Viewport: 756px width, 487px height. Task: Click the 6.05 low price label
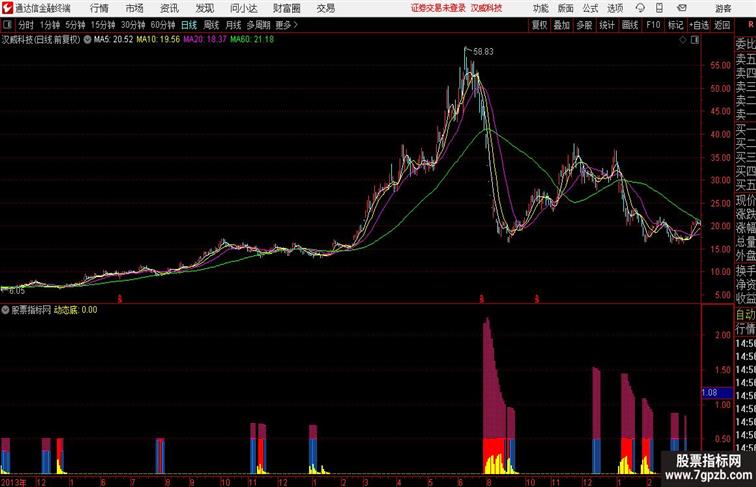[16, 291]
